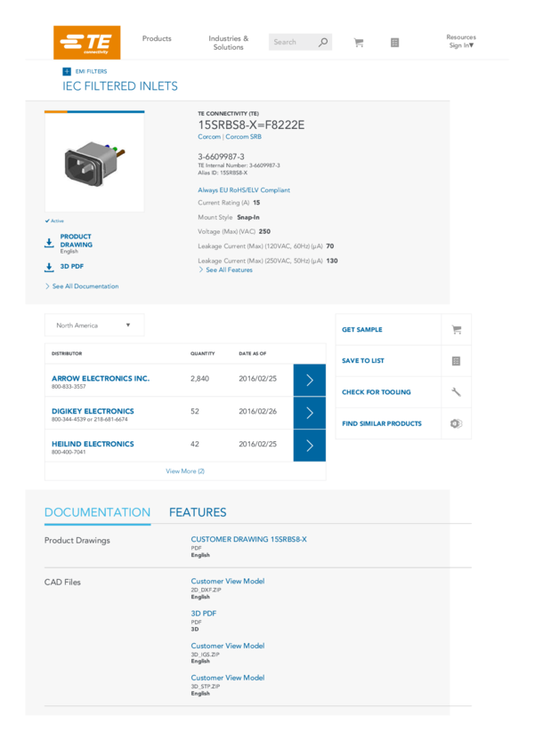Click part number 15SRBS8-X=F8222E
This screenshot has height=756, width=535.
pyautogui.click(x=251, y=125)
